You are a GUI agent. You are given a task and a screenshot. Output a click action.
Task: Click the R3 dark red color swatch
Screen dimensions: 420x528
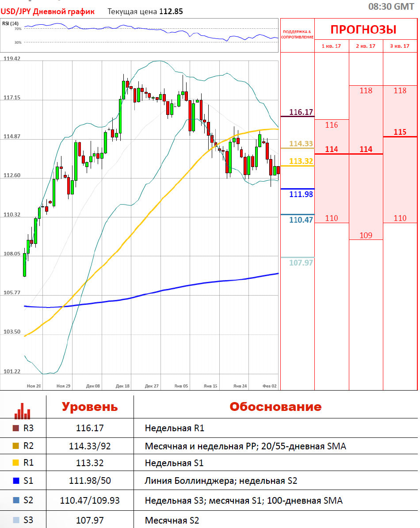(x=16, y=428)
